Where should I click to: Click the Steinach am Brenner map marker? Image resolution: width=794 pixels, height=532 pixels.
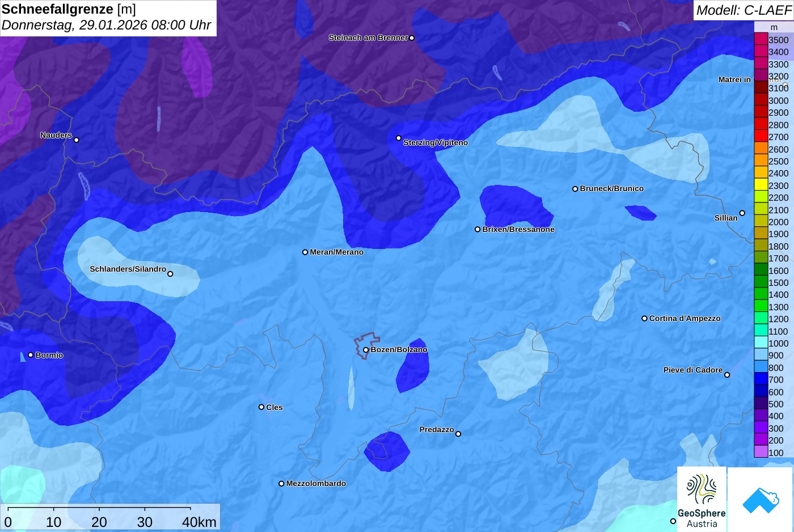click(412, 38)
